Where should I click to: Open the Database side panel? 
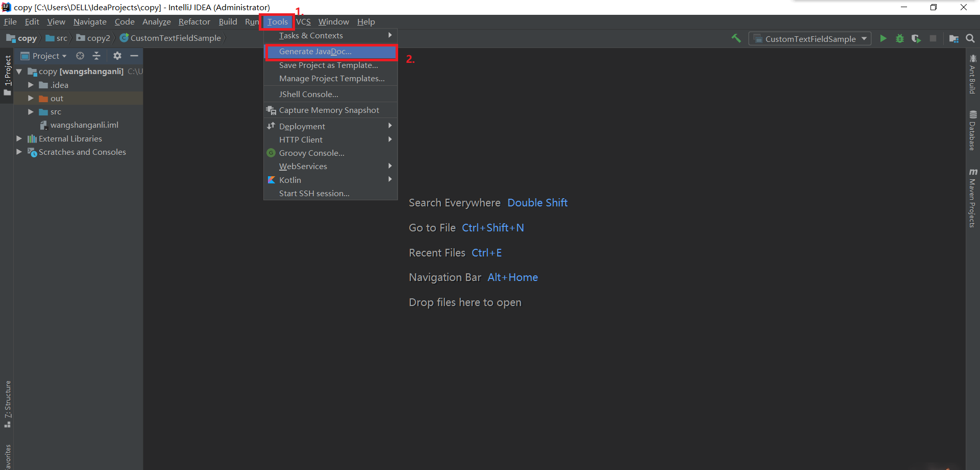coord(973,131)
